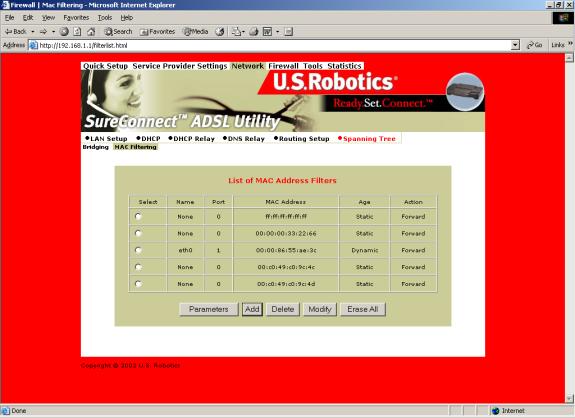Open the Edit button dropdown arrow

point(277,32)
